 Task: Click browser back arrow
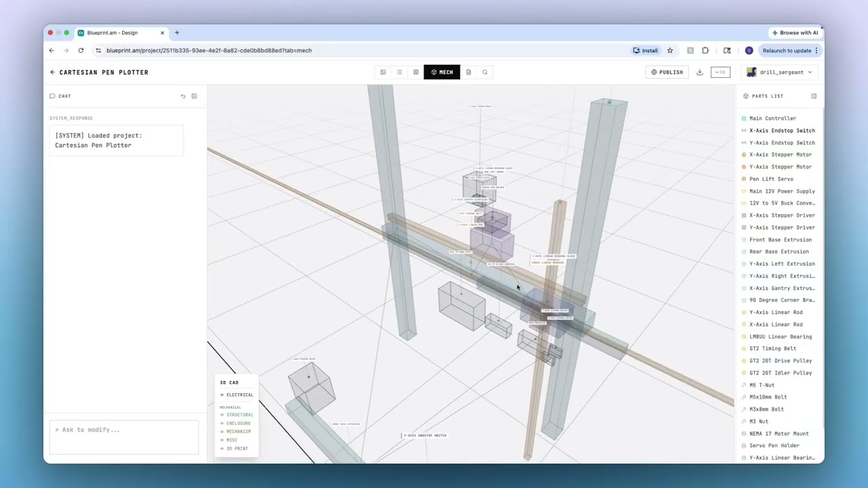tap(52, 50)
